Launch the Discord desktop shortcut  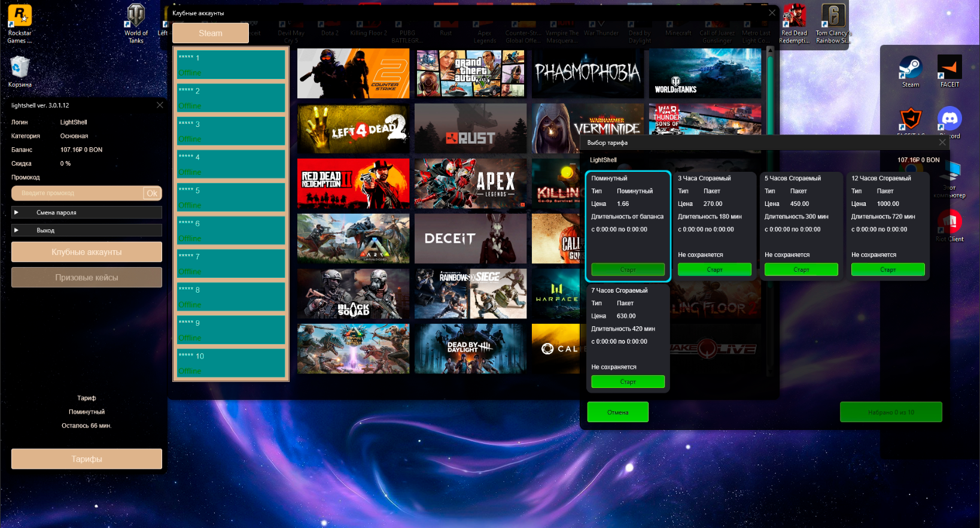pos(949,120)
